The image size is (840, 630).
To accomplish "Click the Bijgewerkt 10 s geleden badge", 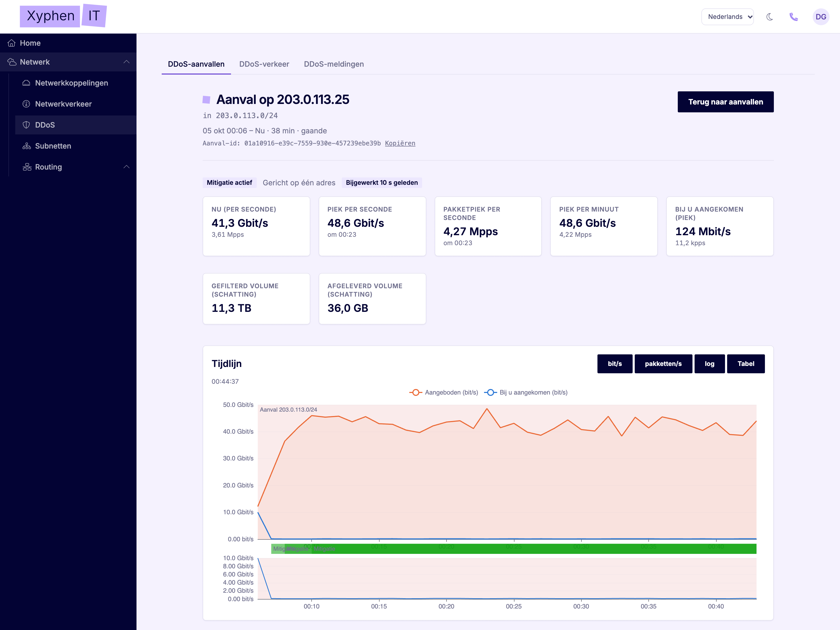I will tap(382, 183).
